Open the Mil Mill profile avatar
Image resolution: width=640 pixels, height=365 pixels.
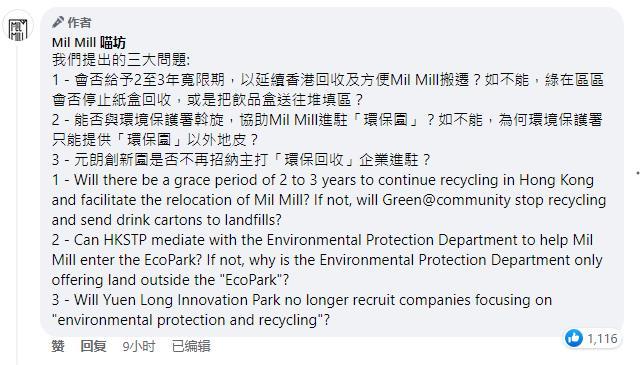tap(18, 29)
